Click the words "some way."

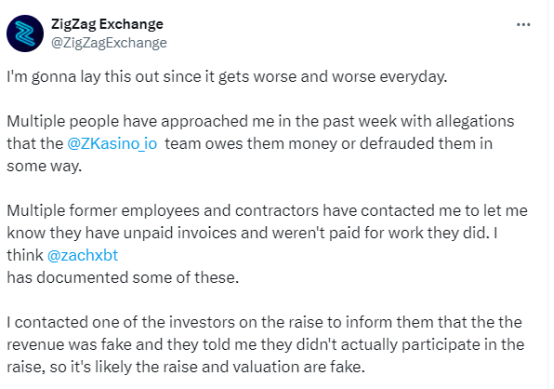coord(44,166)
